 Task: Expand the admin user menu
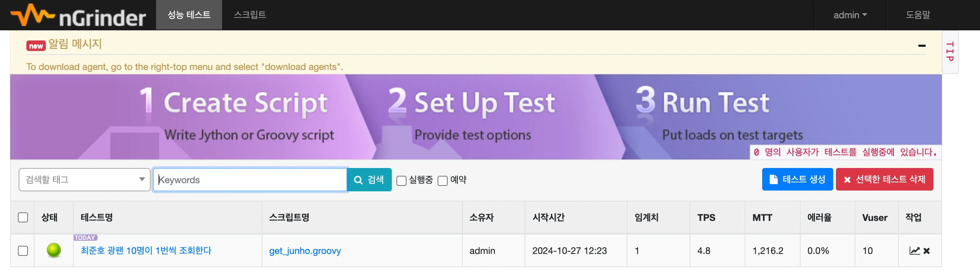coord(850,15)
